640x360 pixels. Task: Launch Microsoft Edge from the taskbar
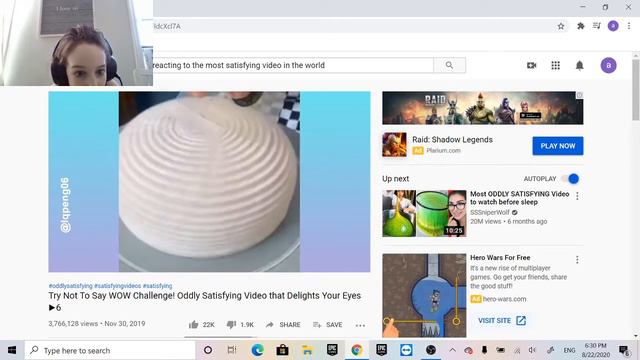pyautogui.click(x=258, y=350)
